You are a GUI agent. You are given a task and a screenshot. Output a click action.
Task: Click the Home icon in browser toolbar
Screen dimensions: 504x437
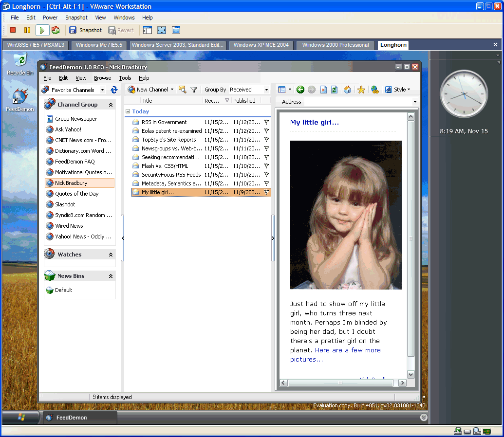coord(348,90)
